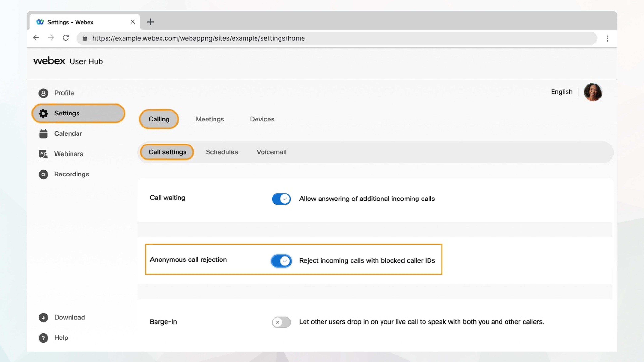Image resolution: width=644 pixels, height=362 pixels.
Task: Click the Settings gear icon
Action: [43, 113]
